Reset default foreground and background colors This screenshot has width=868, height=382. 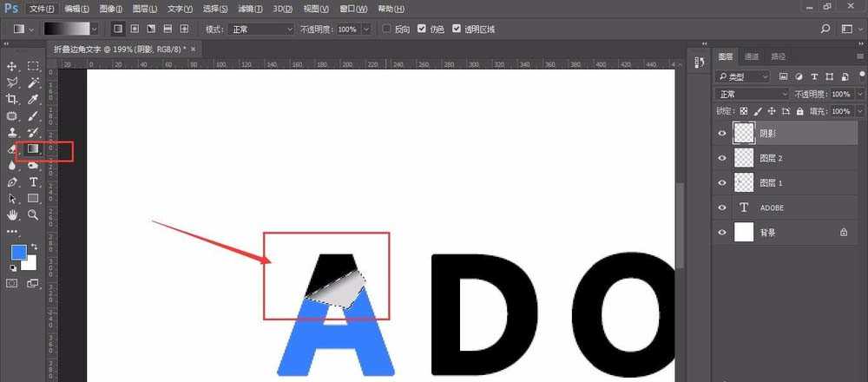tap(13, 268)
